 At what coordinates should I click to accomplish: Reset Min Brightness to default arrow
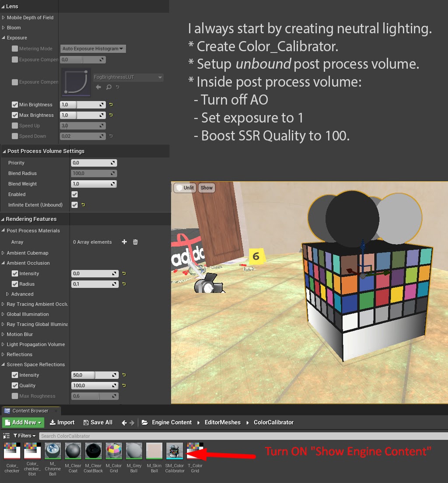pyautogui.click(x=111, y=105)
